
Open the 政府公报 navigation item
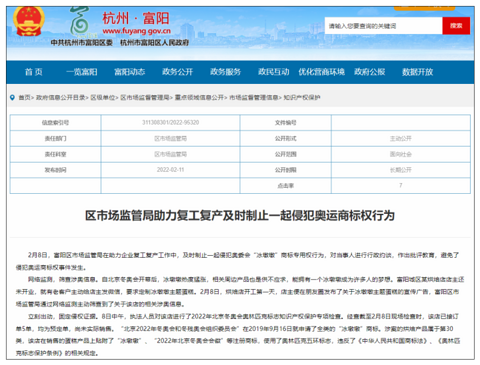tap(370, 72)
